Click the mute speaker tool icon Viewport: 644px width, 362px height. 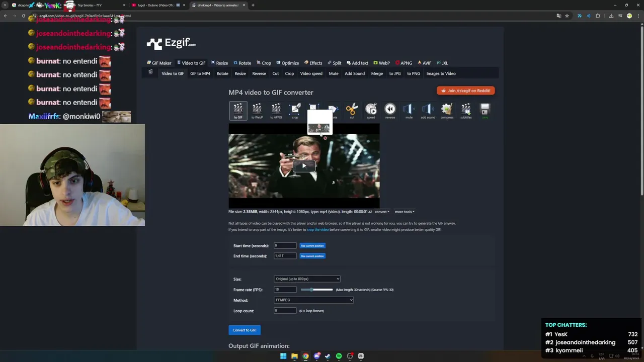pos(409,111)
